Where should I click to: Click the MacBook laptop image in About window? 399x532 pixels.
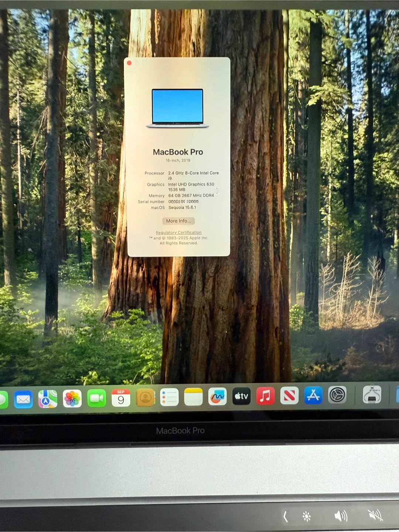(x=178, y=108)
